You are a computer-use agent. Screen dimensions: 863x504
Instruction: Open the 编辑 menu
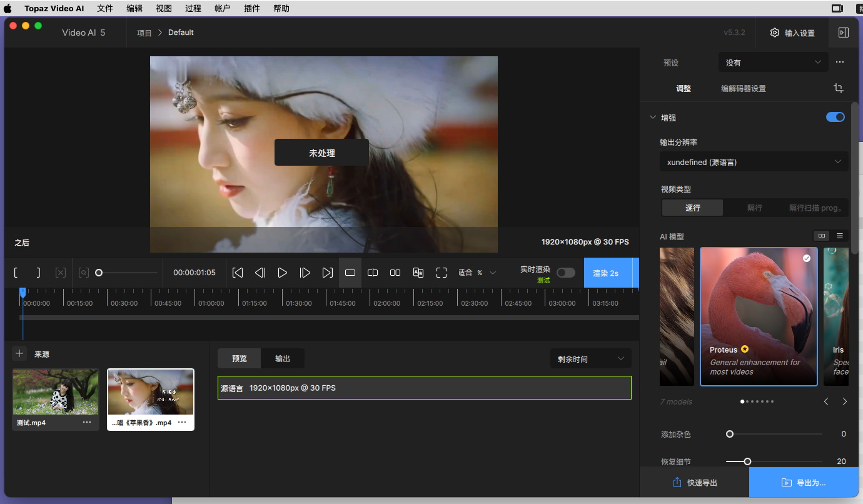coord(134,8)
